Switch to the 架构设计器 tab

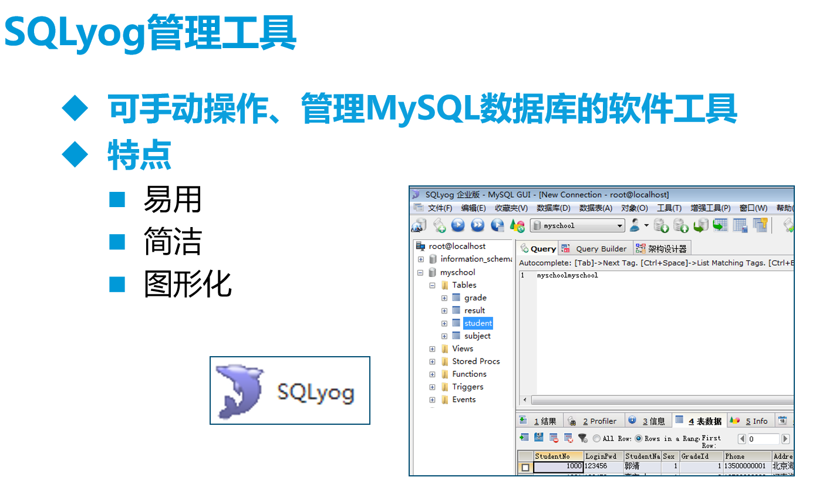[661, 249]
